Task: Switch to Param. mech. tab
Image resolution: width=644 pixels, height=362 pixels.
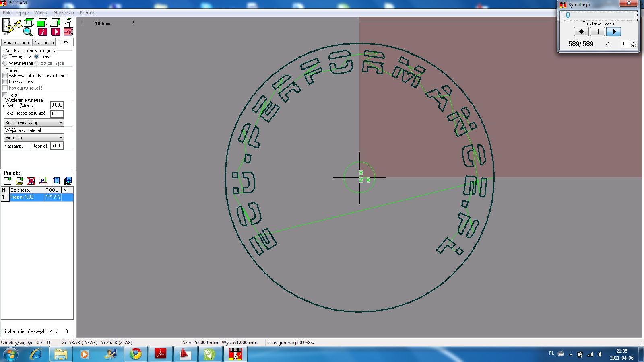Action: 17,43
